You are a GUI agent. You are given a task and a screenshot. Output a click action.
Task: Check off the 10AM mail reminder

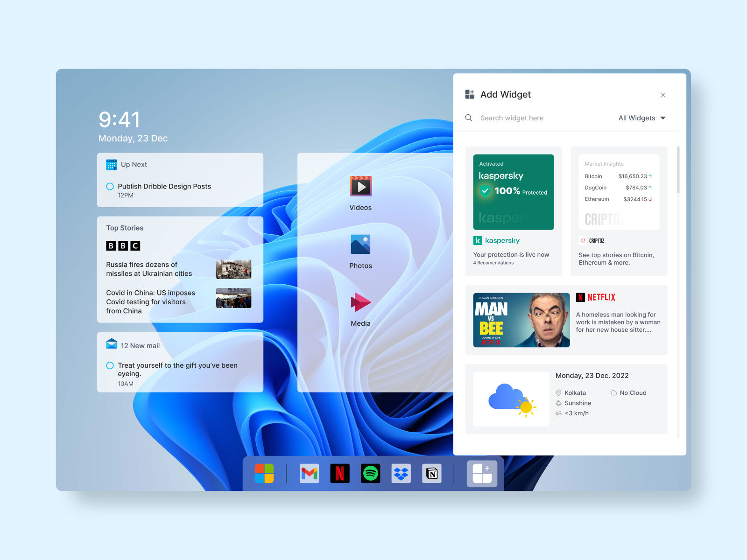pos(110,365)
